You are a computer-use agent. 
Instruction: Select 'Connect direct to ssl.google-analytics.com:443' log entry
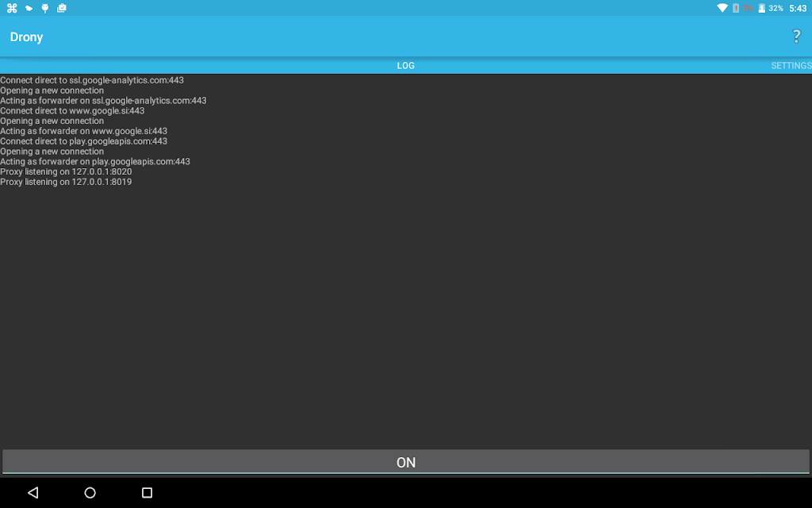(x=92, y=80)
